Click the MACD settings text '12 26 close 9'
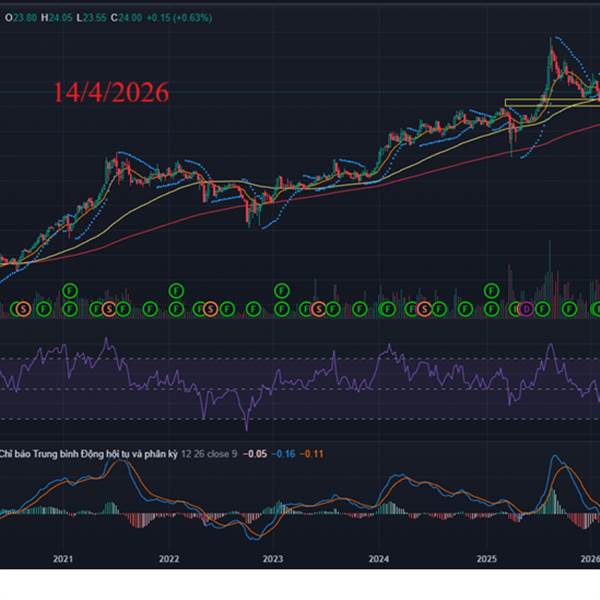This screenshot has height=600, width=600. 209,454
